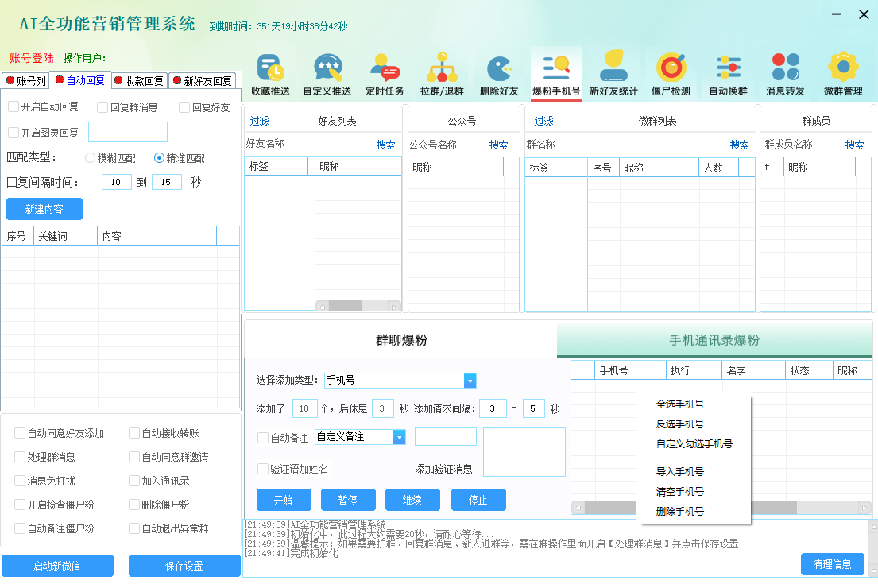Click the 保存设置 button
The width and height of the screenshot is (878, 588).
[184, 566]
